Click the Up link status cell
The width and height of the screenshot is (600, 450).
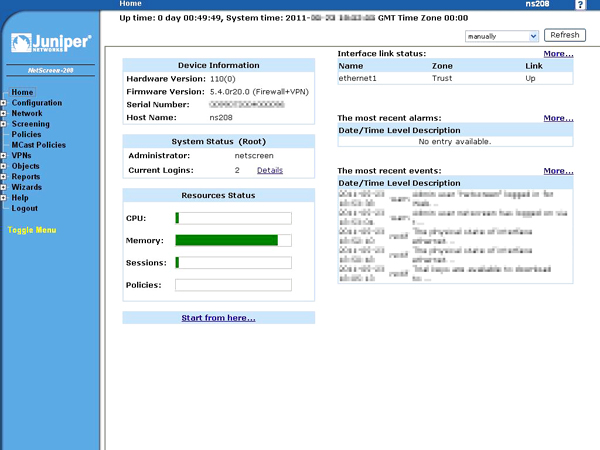(530, 78)
